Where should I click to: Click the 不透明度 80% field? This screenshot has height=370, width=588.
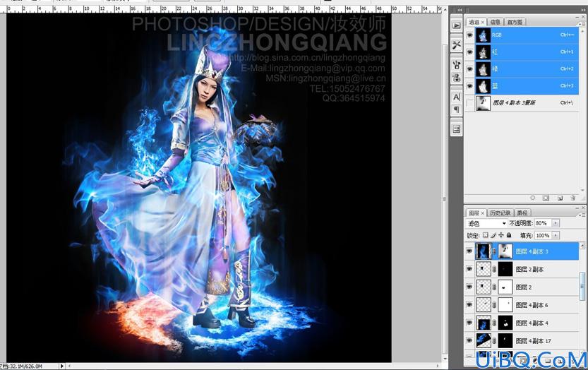[544, 223]
